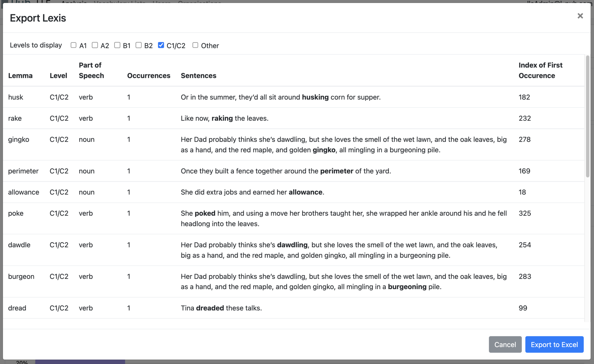Click the Occurrences column header
The image size is (594, 364).
(148, 76)
